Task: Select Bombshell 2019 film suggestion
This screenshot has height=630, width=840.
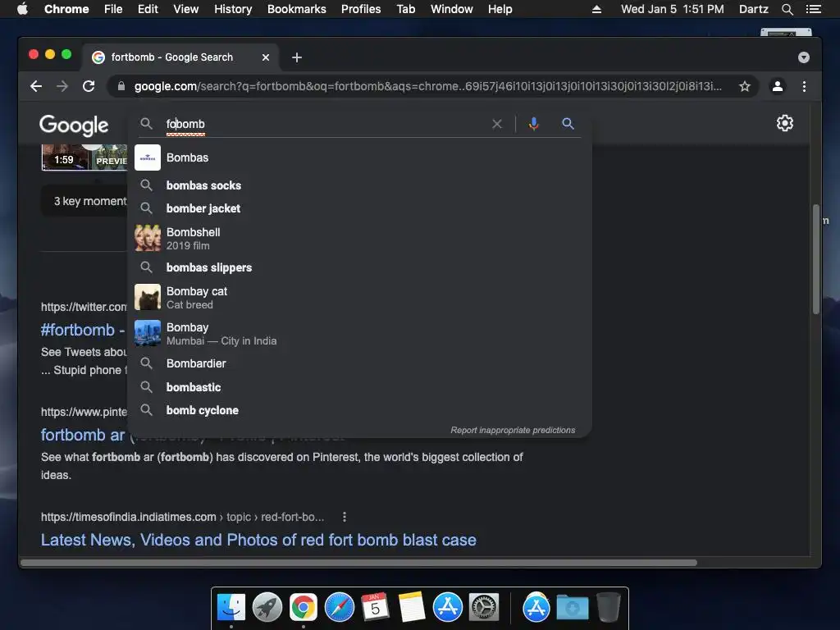Action: click(x=359, y=239)
